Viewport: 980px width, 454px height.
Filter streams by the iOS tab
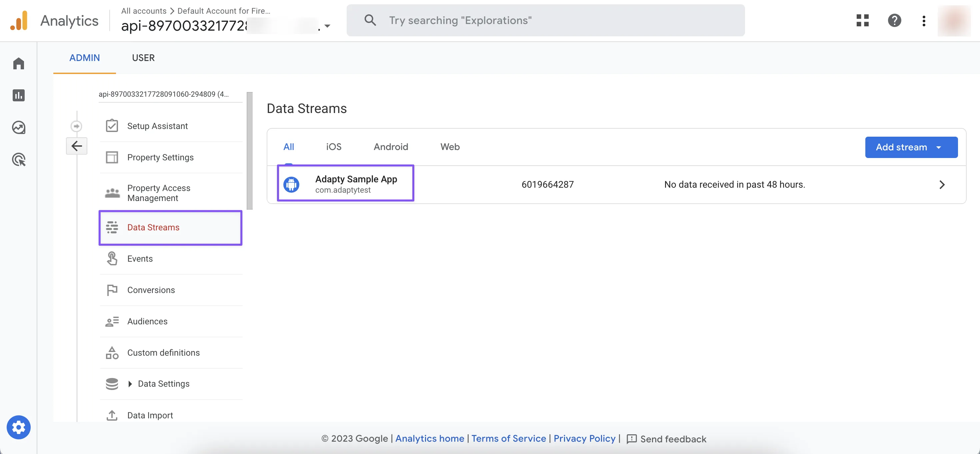click(333, 147)
